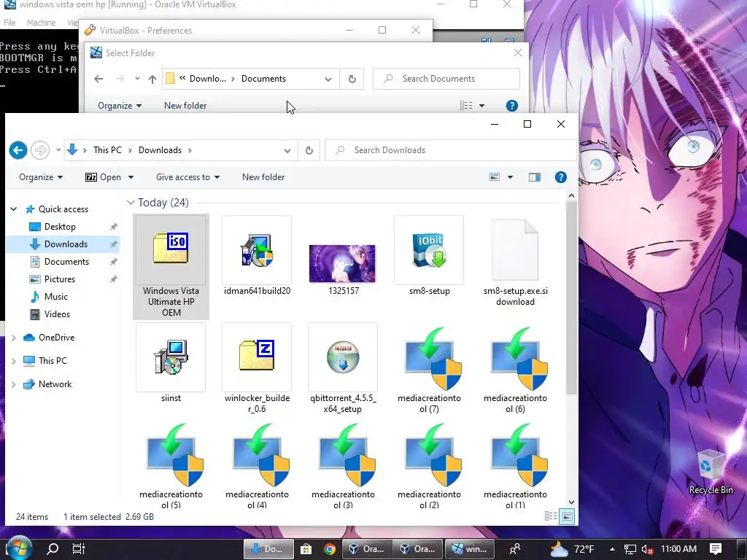Go back in the Downloads explorer window
Screen dimensions: 747x560
(x=18, y=150)
